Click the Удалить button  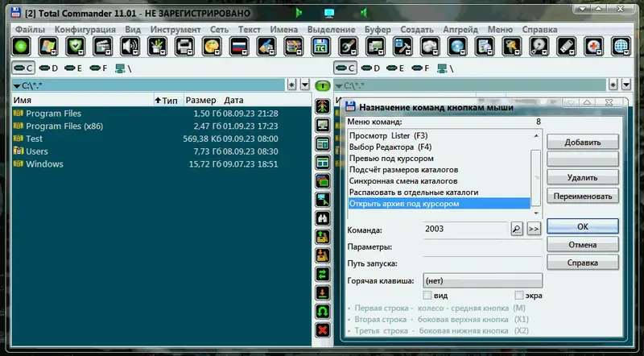pyautogui.click(x=582, y=177)
